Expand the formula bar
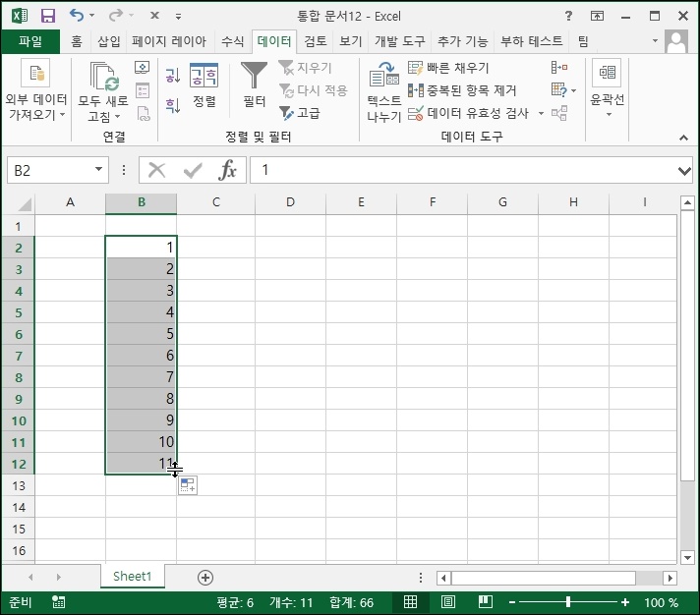This screenshot has width=700, height=615. (x=684, y=170)
